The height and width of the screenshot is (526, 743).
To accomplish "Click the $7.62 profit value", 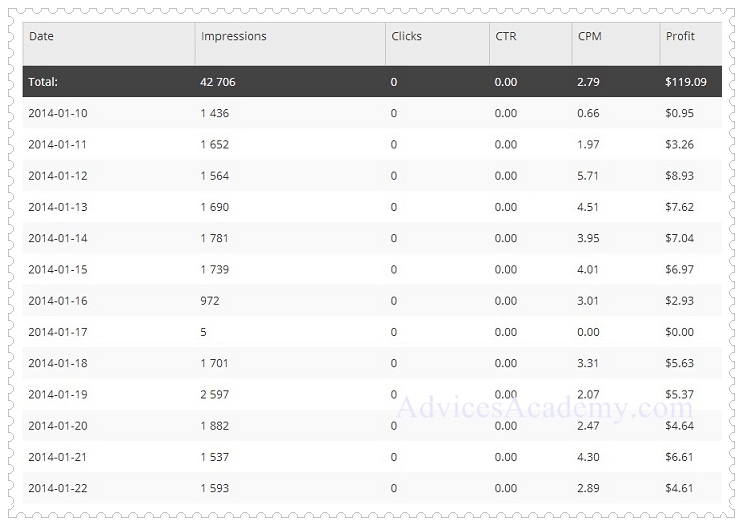I will point(680,207).
